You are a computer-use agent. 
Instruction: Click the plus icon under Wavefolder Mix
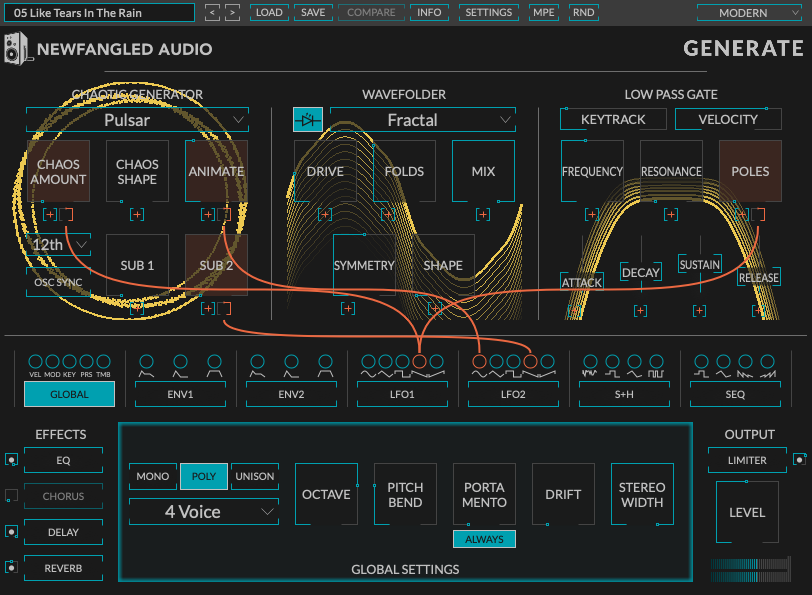tap(483, 214)
